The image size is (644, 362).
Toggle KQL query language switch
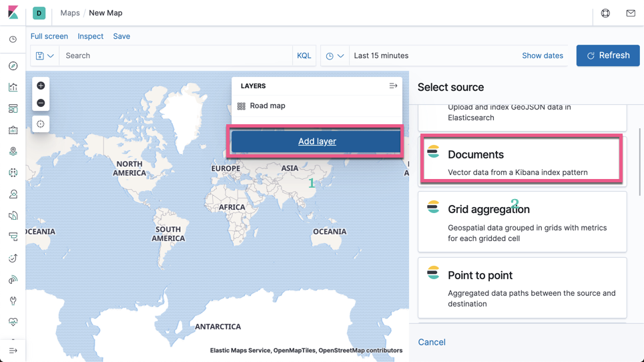click(x=304, y=55)
